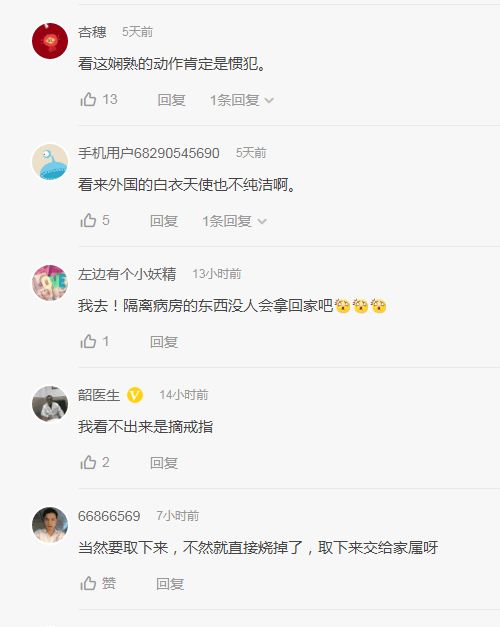Open the avatar of user 66866569

tap(50, 525)
